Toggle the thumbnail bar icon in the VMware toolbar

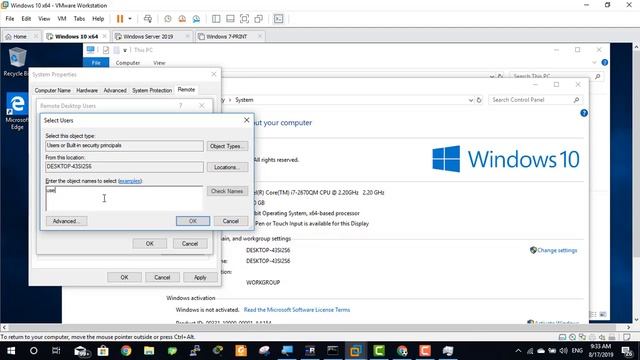click(230, 19)
